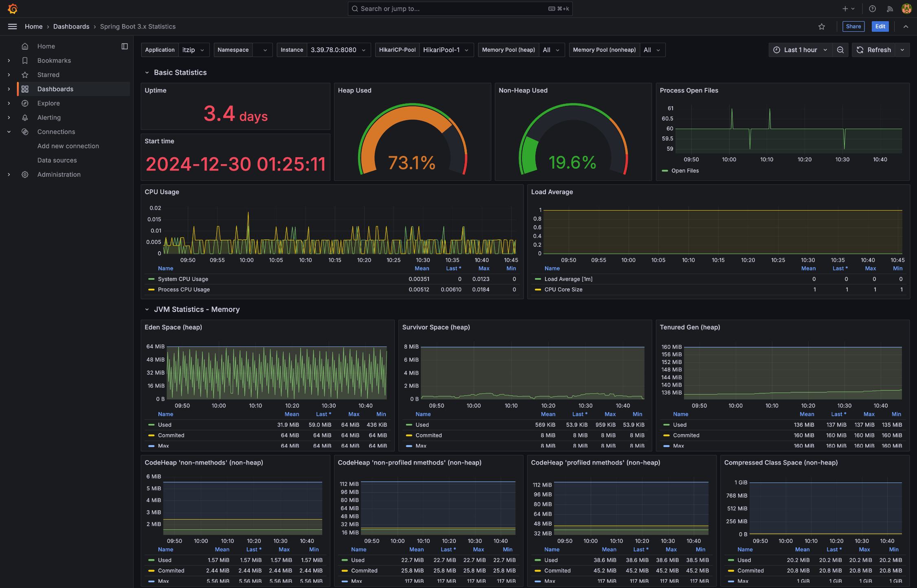Select Data sources in sidebar
The width and height of the screenshot is (917, 588).
[57, 160]
